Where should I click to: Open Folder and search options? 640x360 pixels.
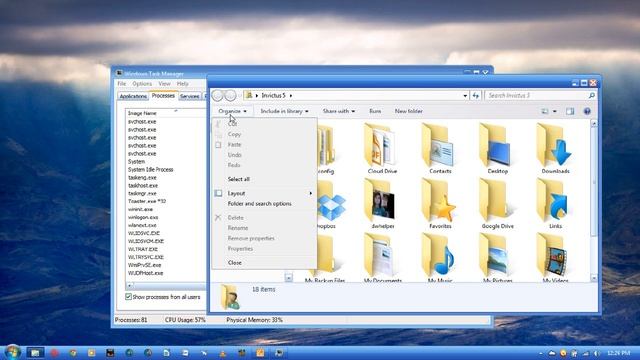coord(260,204)
